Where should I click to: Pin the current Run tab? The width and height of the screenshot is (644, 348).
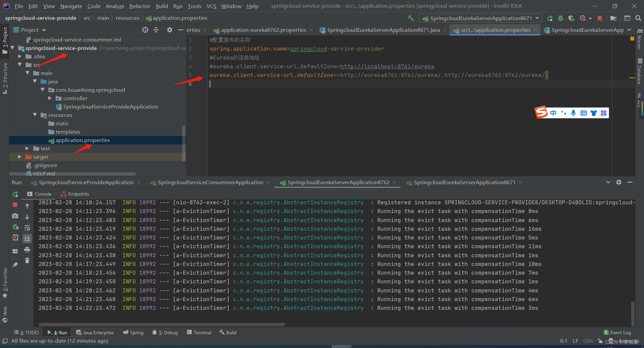pos(15,265)
